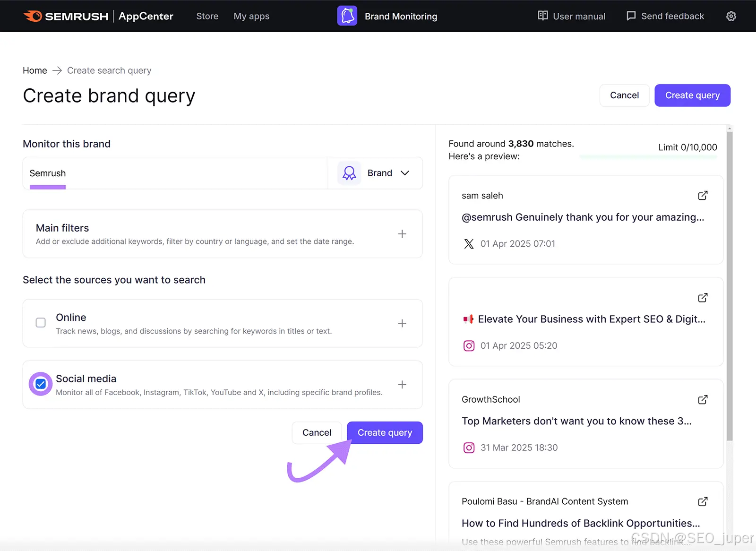756x551 pixels.
Task: Click Online source description text
Action: tap(194, 331)
